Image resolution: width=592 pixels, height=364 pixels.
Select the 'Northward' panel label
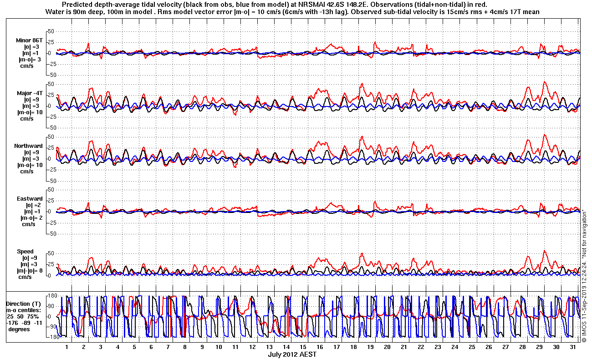(28, 146)
